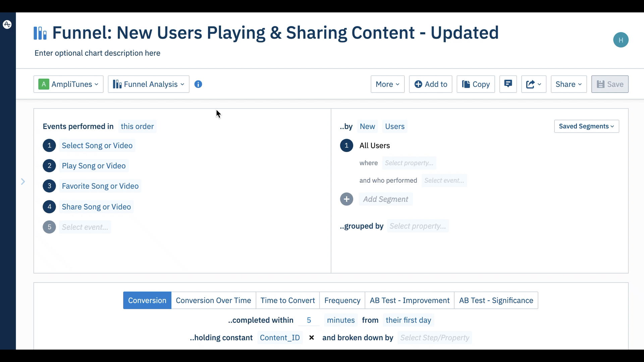
Task: Expand the left sidebar chevron arrow
Action: (23, 182)
